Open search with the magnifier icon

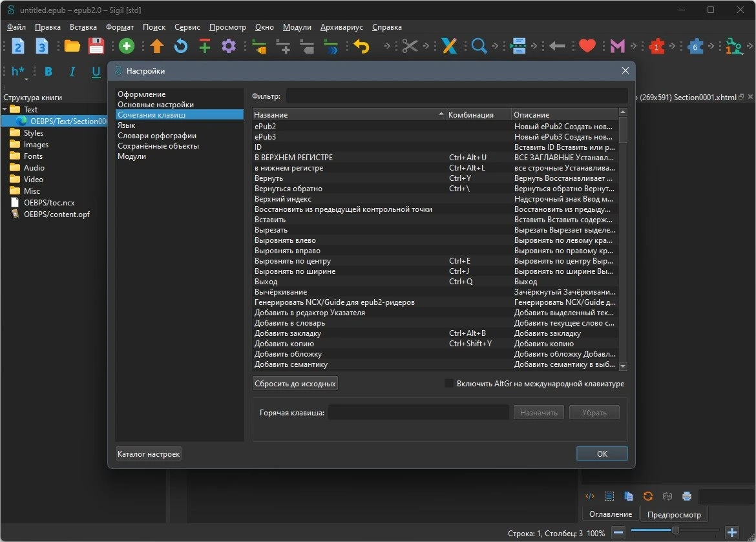point(479,47)
